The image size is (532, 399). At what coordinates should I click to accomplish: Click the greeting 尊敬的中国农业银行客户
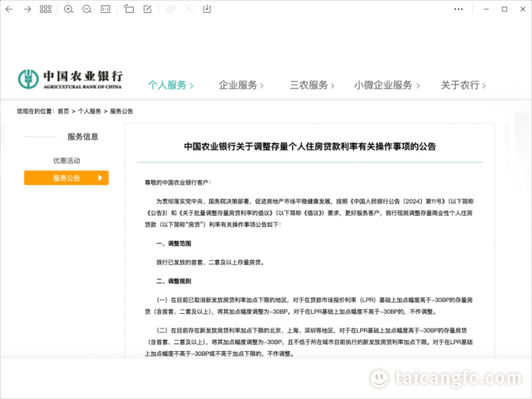(178, 182)
